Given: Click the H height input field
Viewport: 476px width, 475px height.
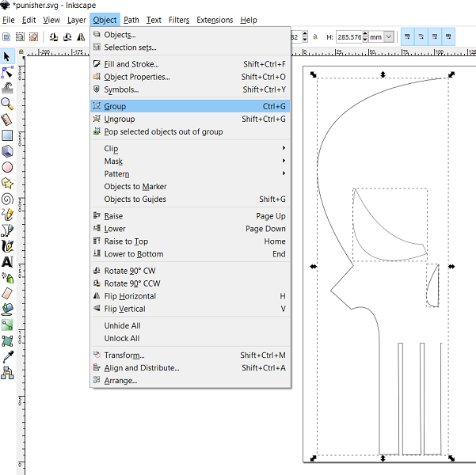Looking at the screenshot, I should (349, 37).
